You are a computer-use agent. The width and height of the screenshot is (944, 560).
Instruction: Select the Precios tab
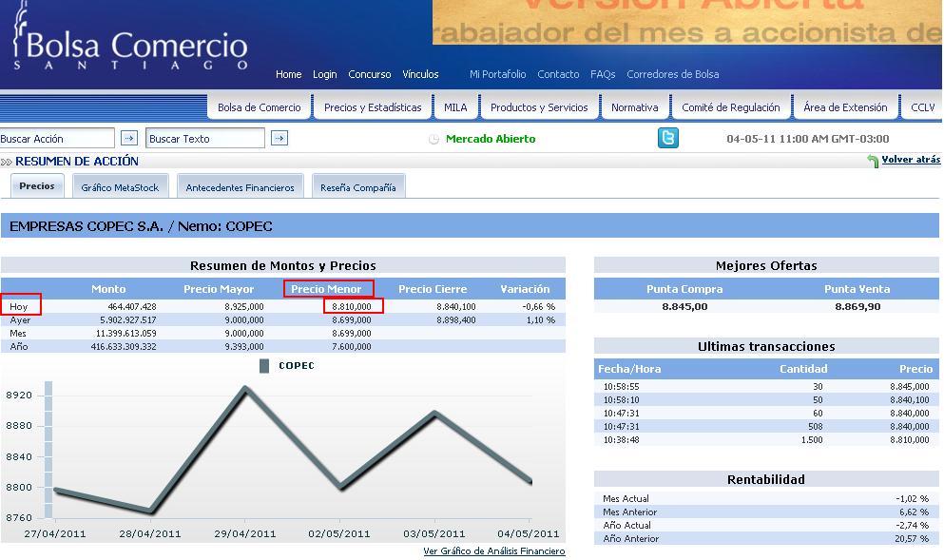click(37, 186)
